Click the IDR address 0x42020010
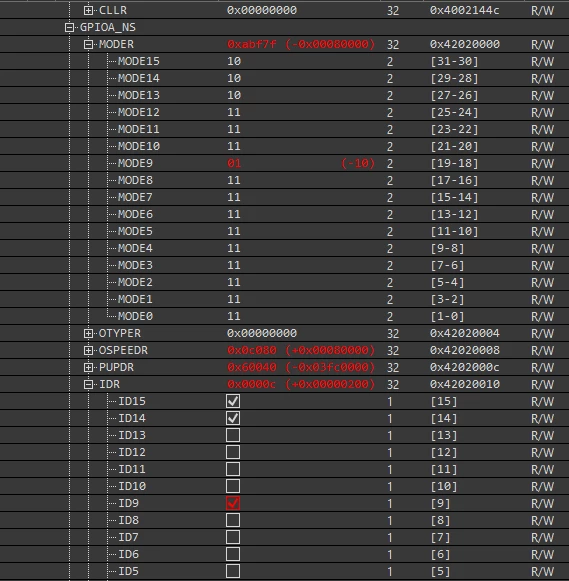Viewport: 569px width, 581px height. click(465, 385)
